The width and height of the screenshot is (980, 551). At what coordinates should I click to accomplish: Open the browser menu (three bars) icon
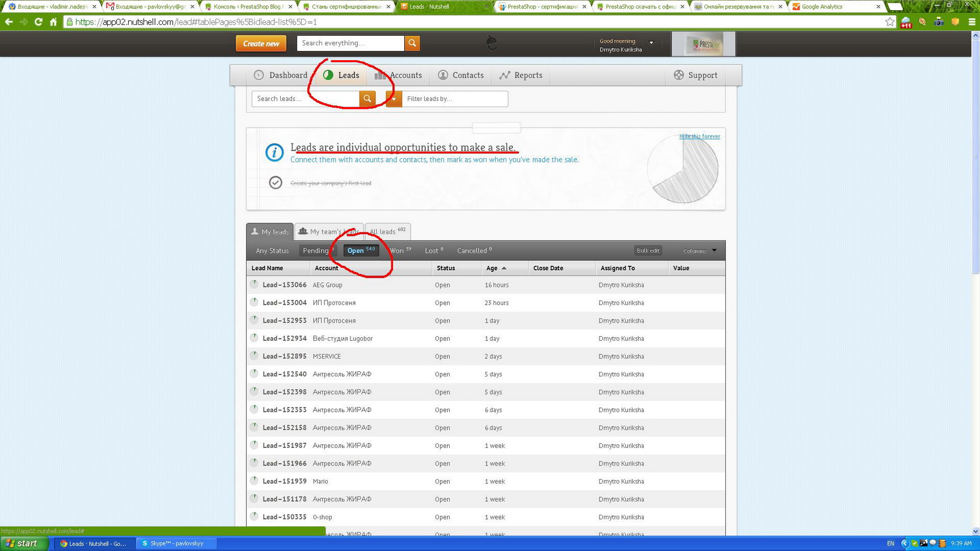pyautogui.click(x=972, y=22)
